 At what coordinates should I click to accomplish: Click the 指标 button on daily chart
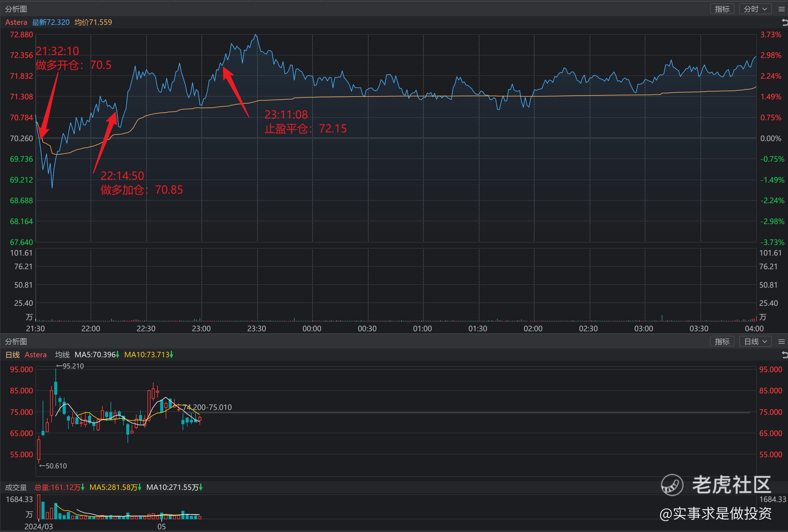(x=722, y=342)
